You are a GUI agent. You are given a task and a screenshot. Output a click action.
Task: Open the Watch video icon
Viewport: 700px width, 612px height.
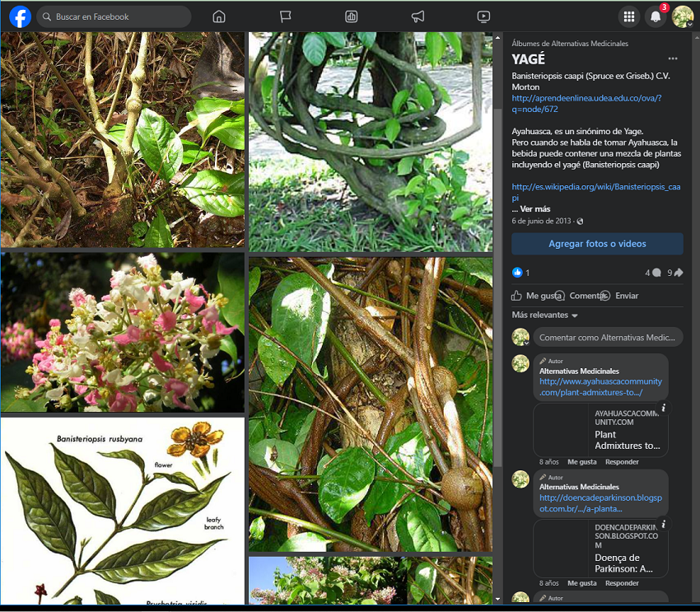[483, 16]
